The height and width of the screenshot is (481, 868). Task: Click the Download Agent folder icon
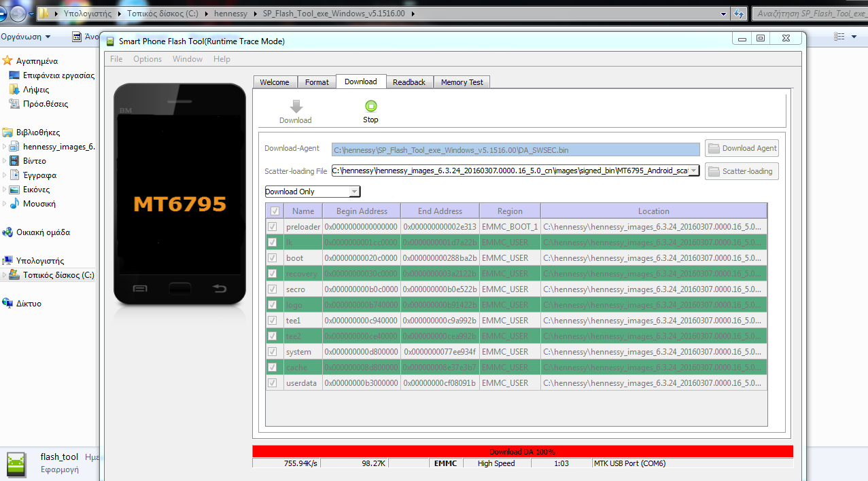pyautogui.click(x=713, y=148)
